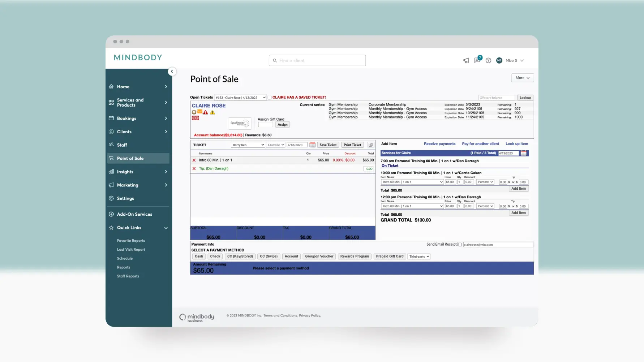Expand Services and Products menu
The image size is (644, 362).
pos(138,103)
